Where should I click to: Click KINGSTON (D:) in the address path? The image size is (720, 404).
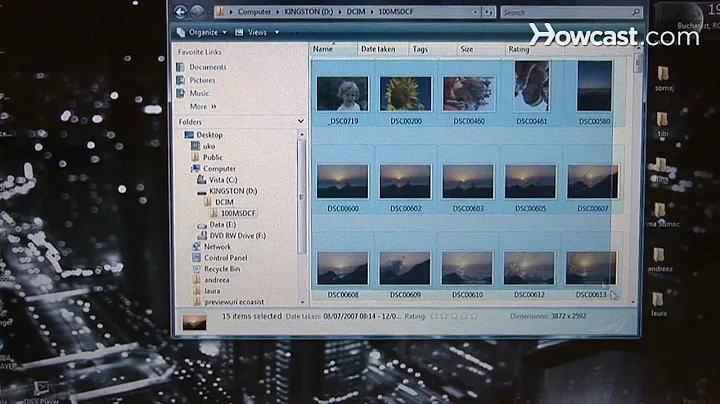[x=309, y=12]
